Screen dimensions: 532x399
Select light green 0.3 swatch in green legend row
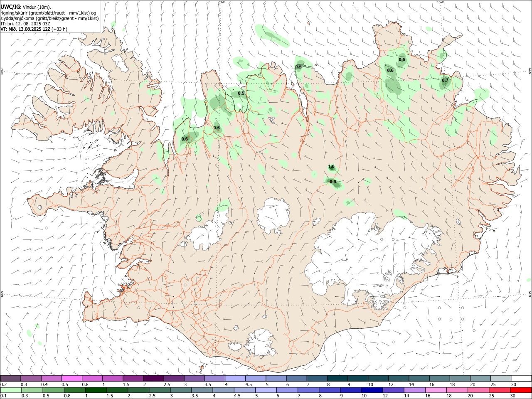coord(32,390)
